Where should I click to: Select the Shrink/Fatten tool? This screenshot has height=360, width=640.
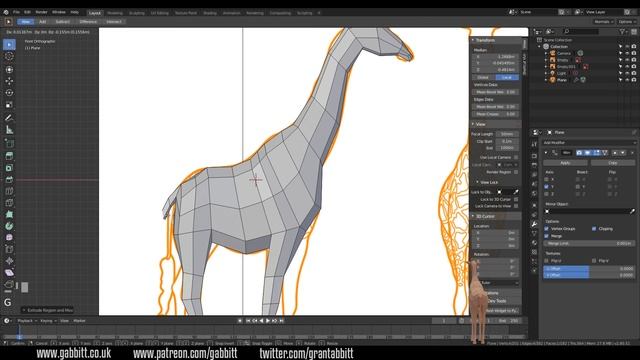pyautogui.click(x=9, y=261)
